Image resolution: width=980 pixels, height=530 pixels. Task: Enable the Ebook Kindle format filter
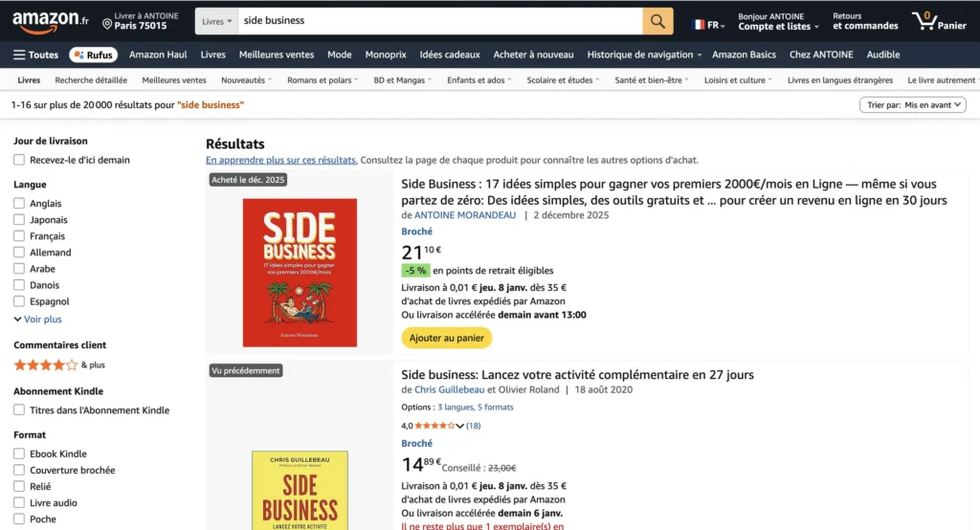19,454
